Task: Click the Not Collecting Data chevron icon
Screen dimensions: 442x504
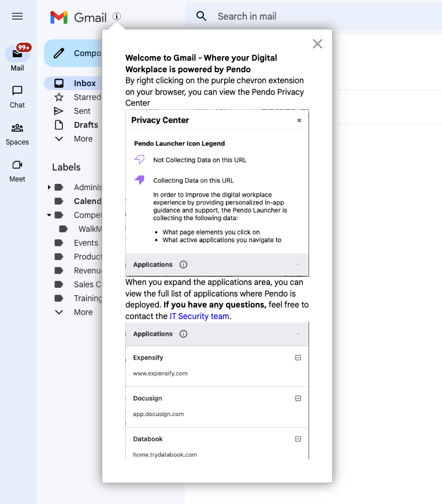Action: (139, 159)
